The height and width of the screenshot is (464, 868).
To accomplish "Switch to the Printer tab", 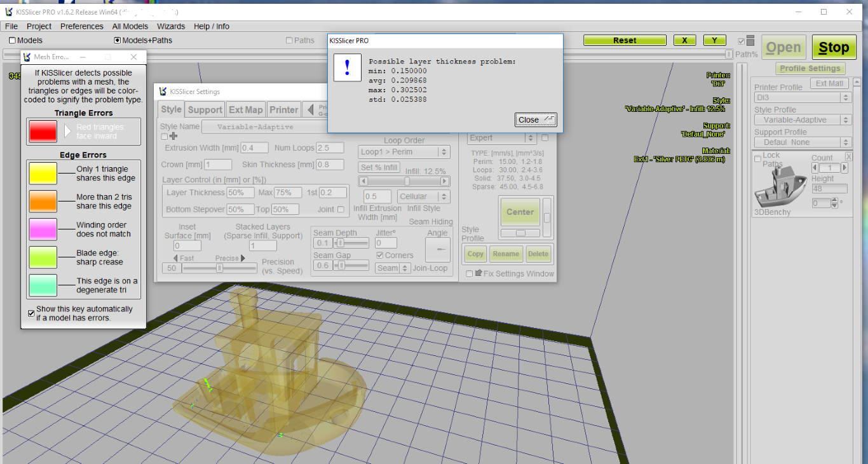I will click(284, 109).
